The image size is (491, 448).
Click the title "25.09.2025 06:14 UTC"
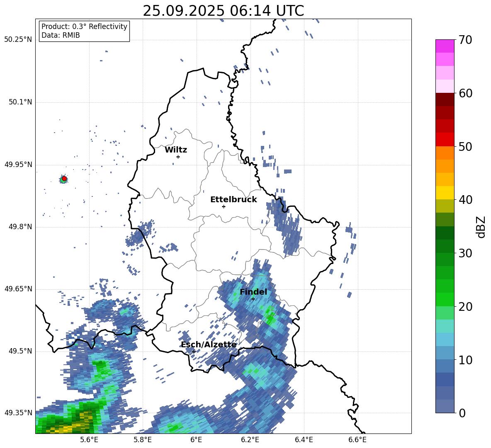pyautogui.click(x=223, y=11)
